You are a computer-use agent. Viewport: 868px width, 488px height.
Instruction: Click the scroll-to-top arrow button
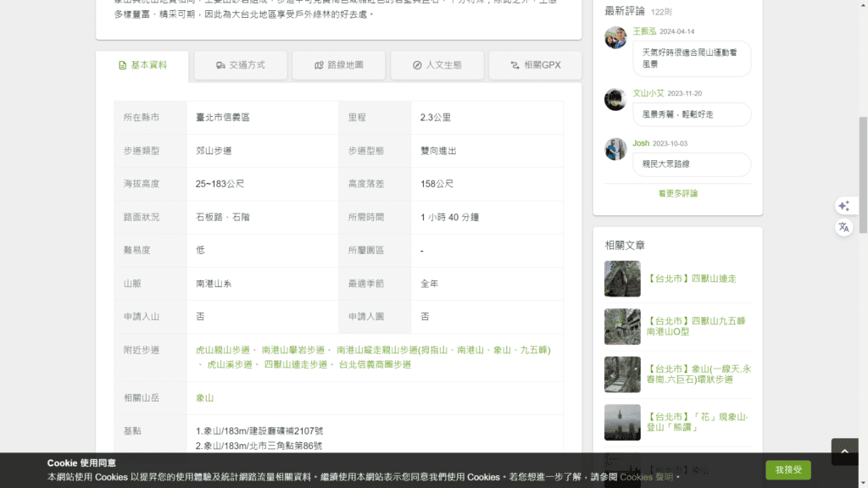coord(845,452)
